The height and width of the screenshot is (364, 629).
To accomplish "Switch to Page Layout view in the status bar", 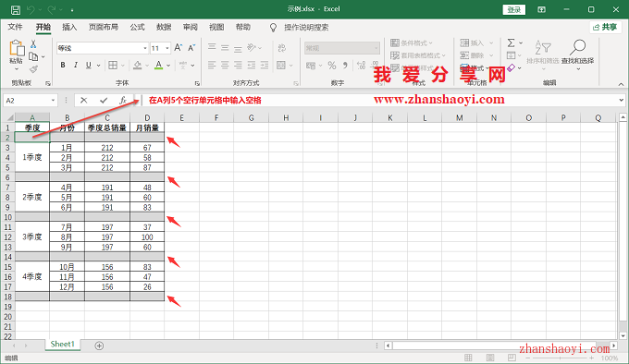I will [490, 358].
